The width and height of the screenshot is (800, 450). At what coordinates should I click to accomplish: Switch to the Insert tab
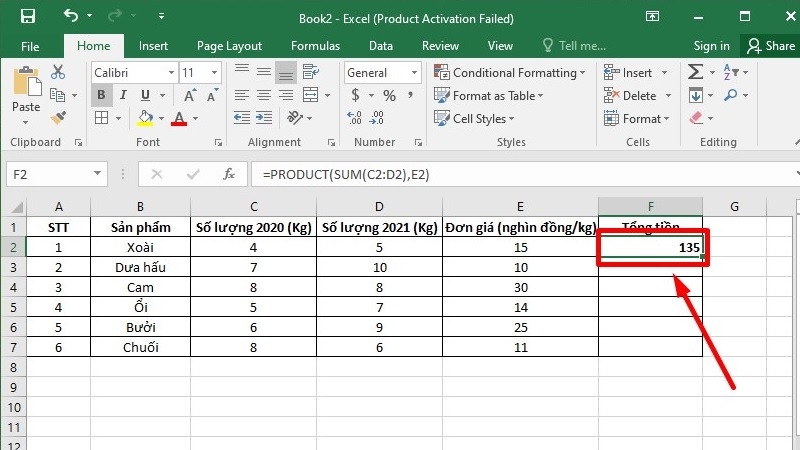[153, 46]
